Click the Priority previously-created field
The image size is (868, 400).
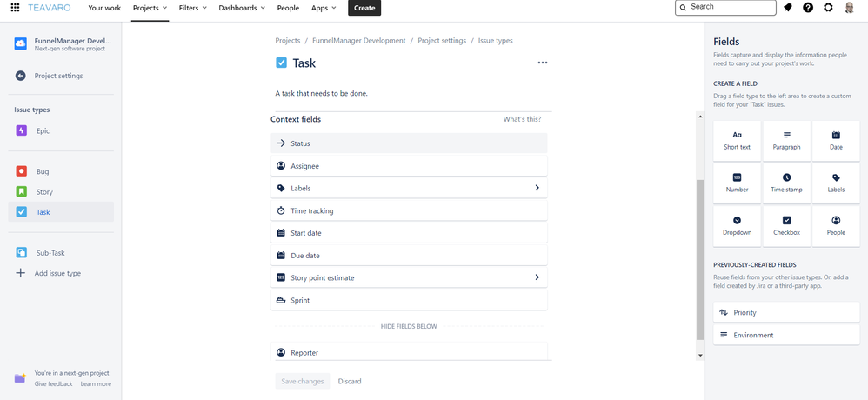(786, 312)
